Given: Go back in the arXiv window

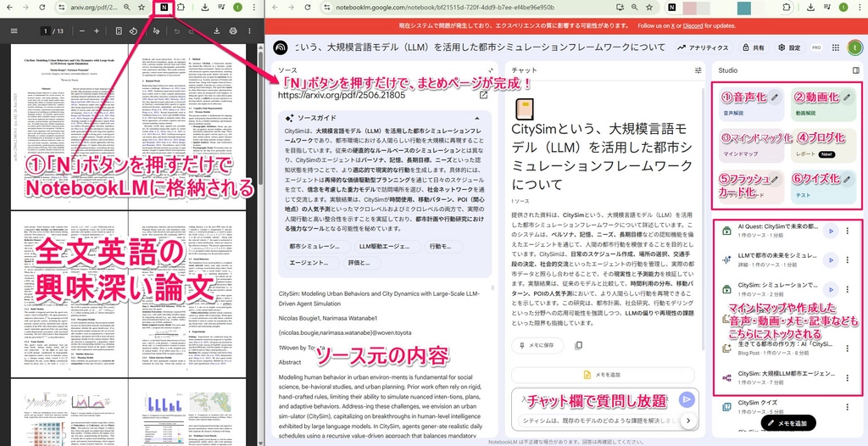Looking at the screenshot, I should [10, 8].
